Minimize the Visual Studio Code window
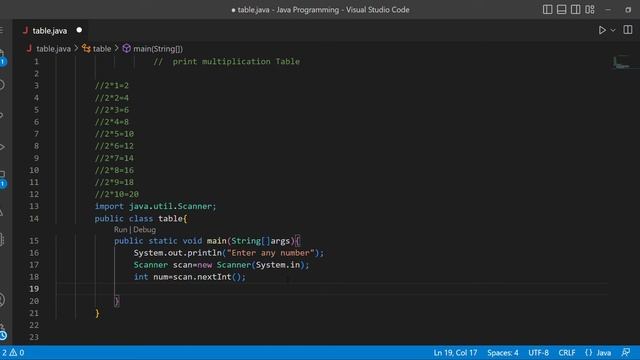640x360 pixels. 608,9
